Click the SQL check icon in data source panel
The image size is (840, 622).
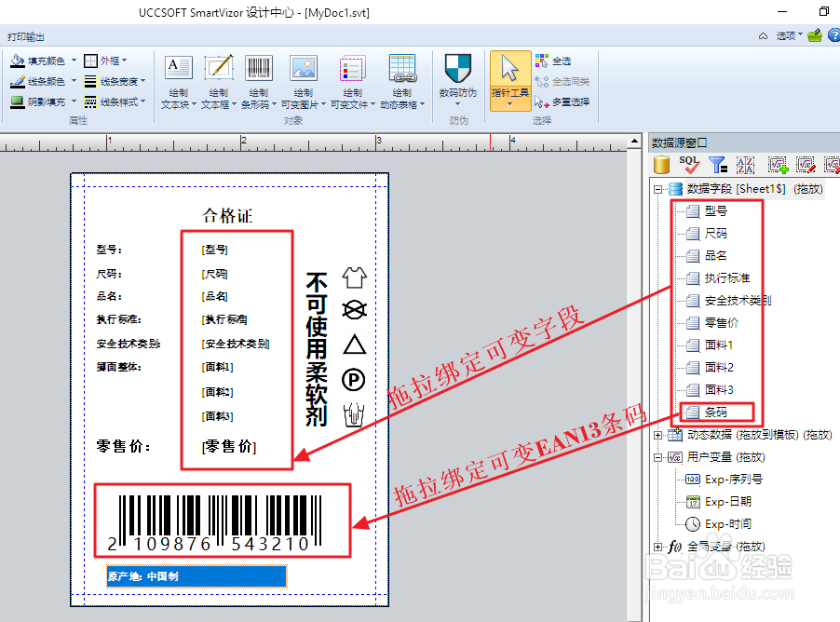(x=689, y=165)
